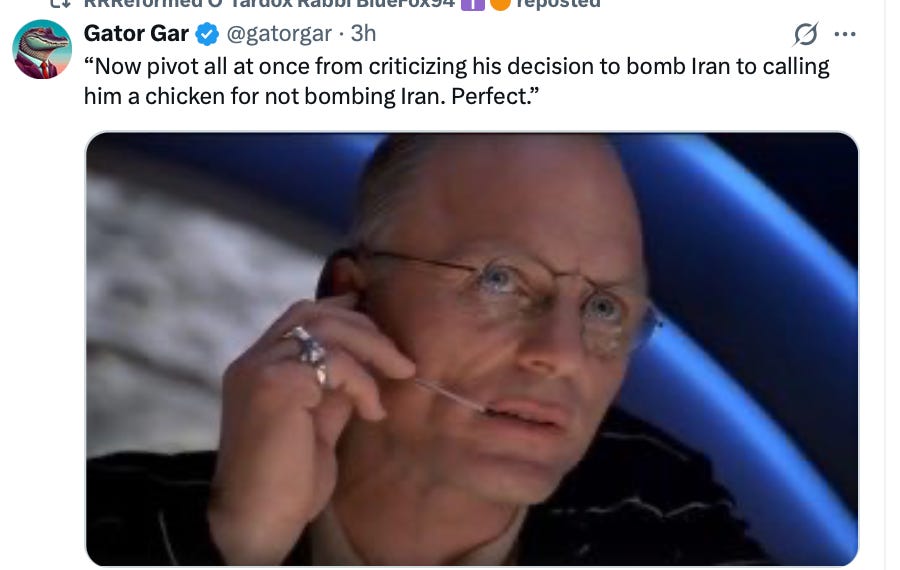
Task: Click the tweet text starting with Now pivot
Action: tap(456, 67)
